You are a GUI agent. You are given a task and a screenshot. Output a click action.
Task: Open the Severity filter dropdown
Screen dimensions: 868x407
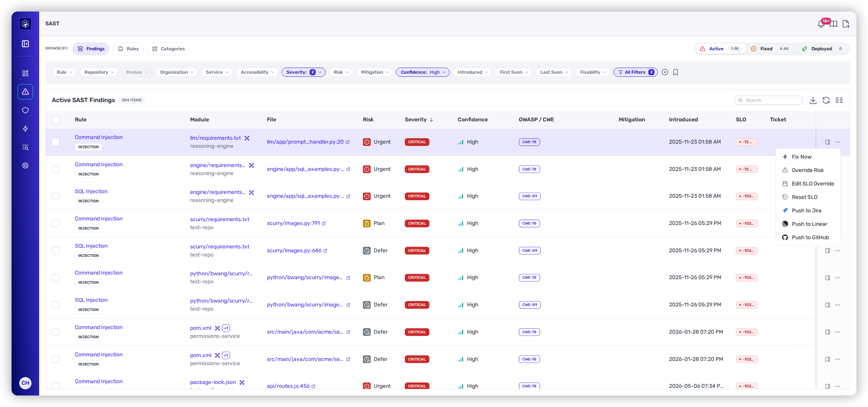pos(303,72)
